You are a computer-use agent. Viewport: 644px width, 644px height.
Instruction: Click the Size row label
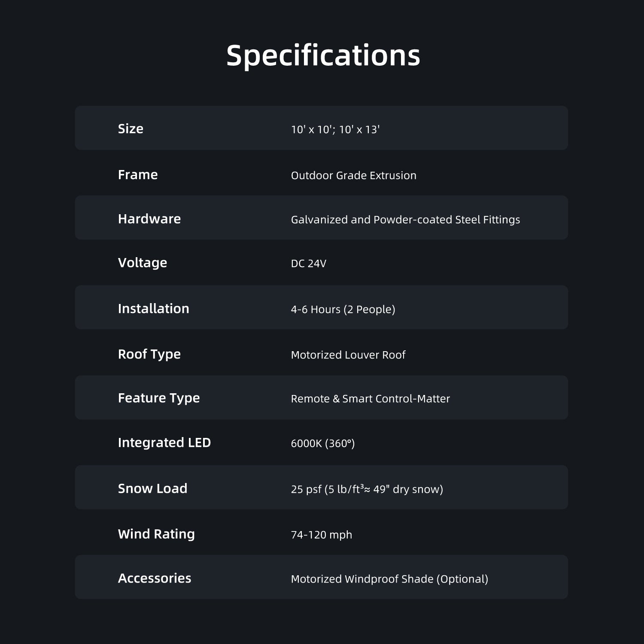(x=131, y=129)
